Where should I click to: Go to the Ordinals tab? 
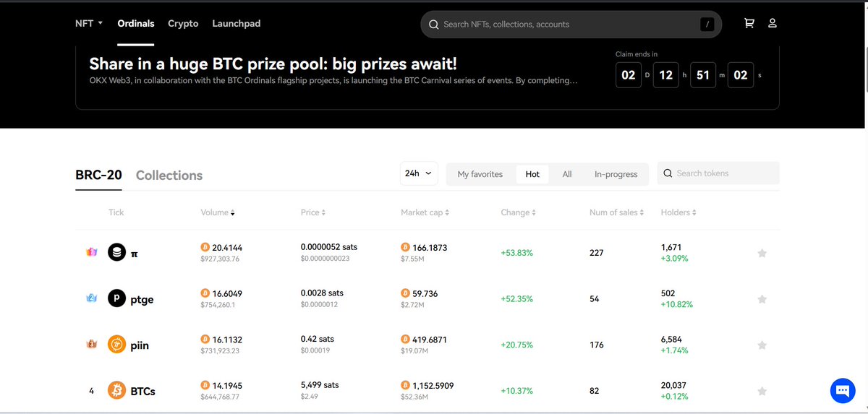coord(136,23)
